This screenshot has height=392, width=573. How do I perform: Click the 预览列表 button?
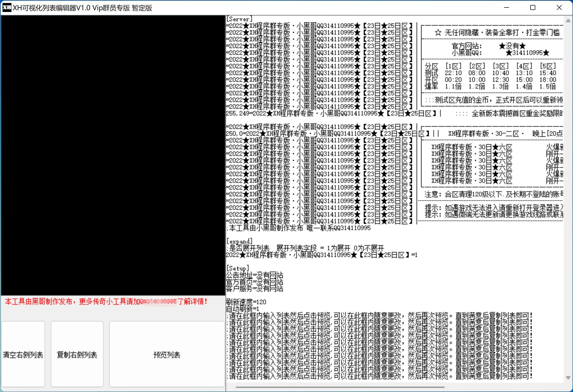click(167, 354)
